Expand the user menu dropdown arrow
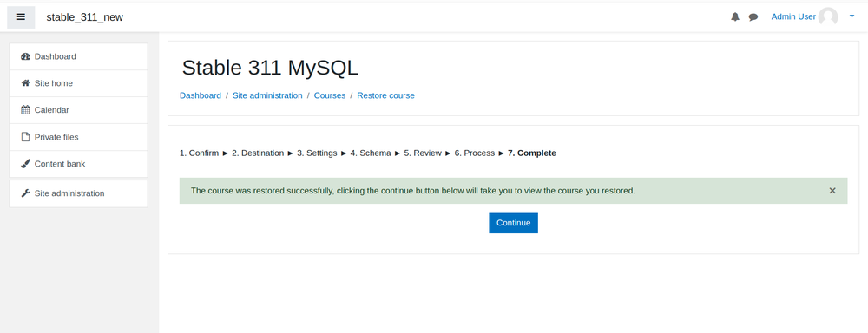 pos(852,16)
